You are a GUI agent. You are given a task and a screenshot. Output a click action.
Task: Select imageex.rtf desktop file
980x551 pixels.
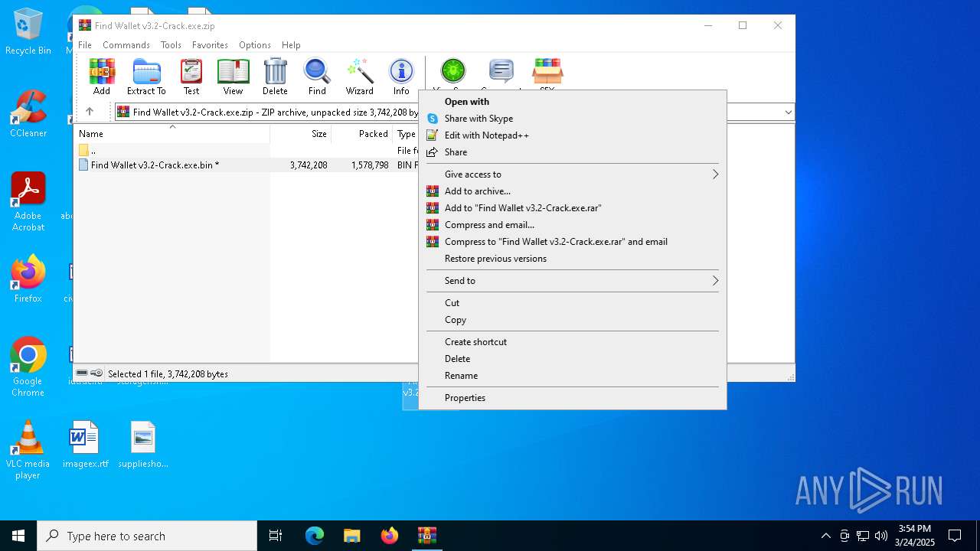85,445
